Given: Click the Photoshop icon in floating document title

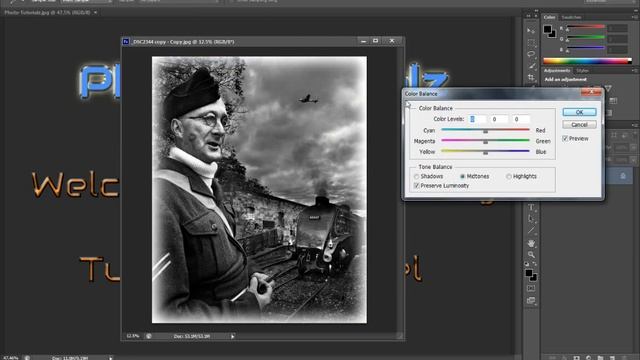Looking at the screenshot, I should point(126,42).
